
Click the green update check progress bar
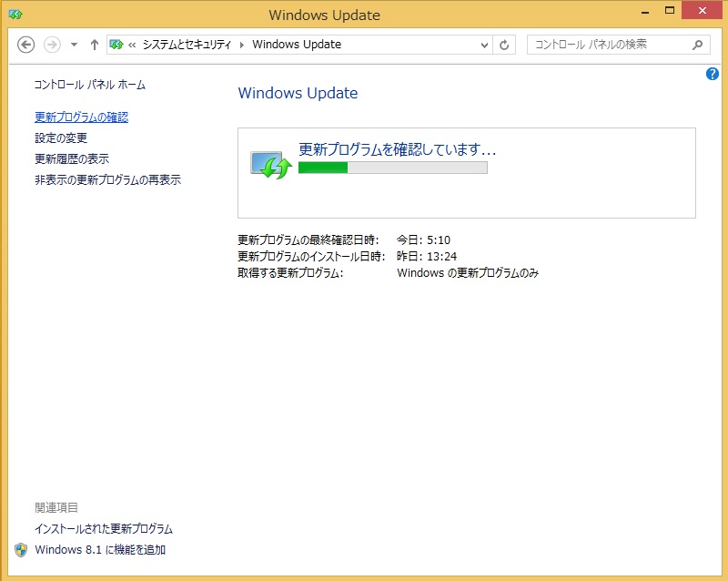pyautogui.click(x=392, y=168)
